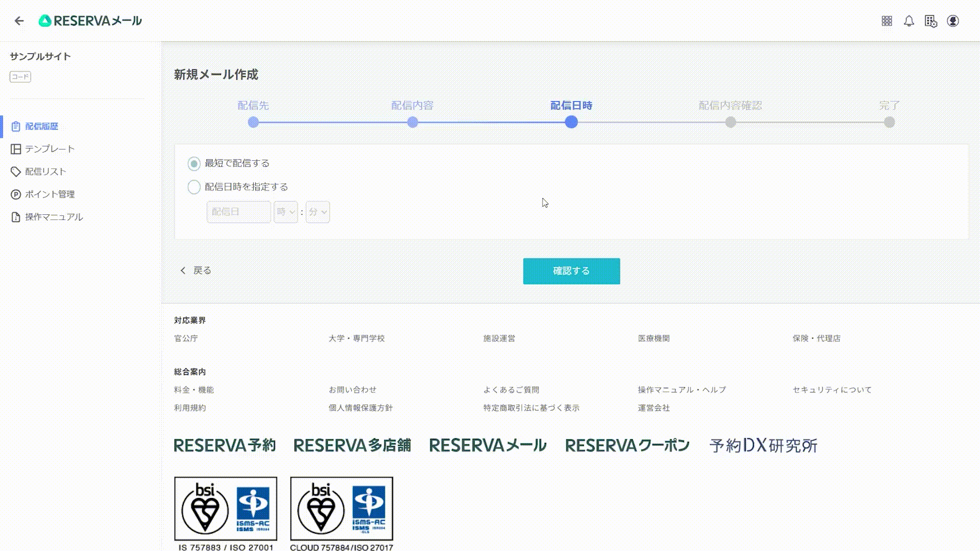Select 配信日時を指定する radio option

click(194, 187)
